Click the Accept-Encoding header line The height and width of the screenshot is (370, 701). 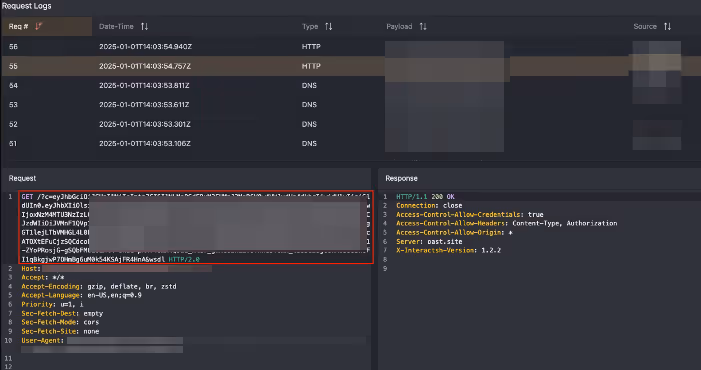coord(99,286)
